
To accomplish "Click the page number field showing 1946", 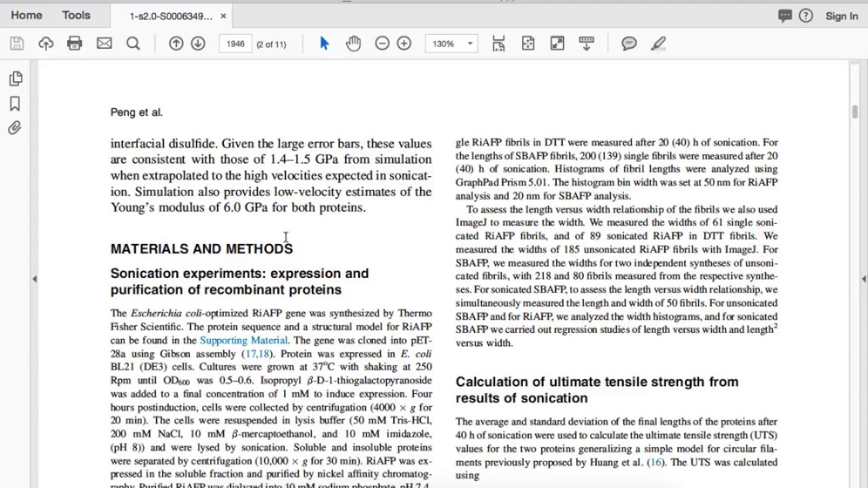I will coord(235,43).
